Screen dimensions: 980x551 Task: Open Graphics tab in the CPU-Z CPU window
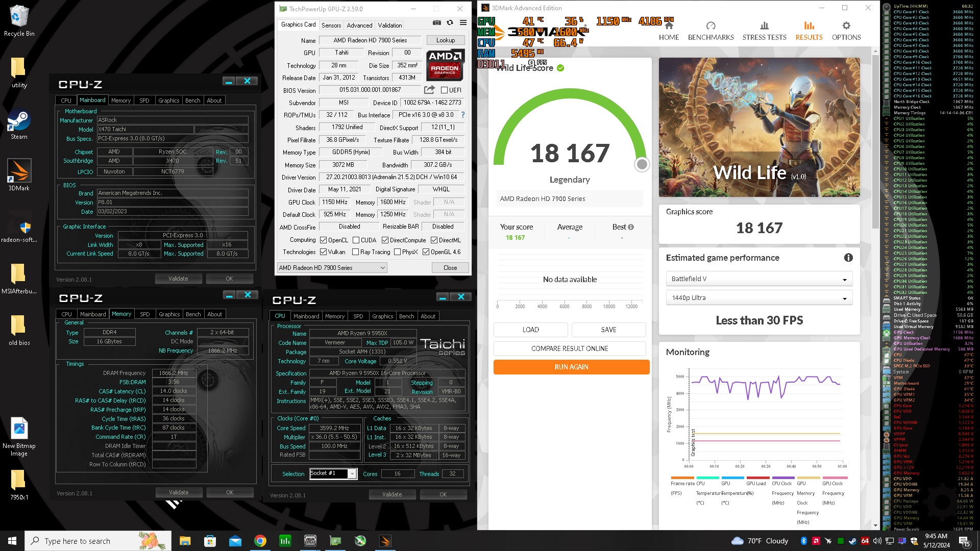(382, 316)
